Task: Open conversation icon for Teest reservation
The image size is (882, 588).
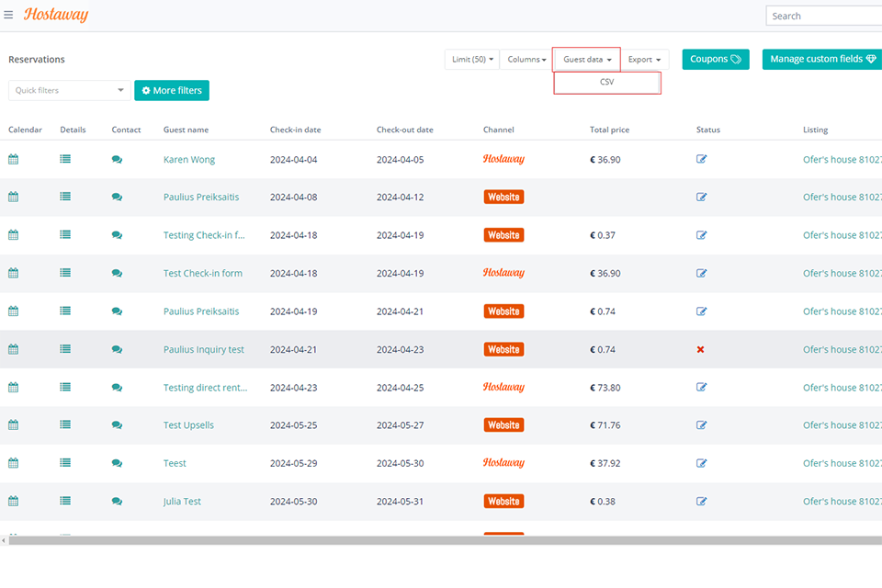Action: tap(117, 463)
